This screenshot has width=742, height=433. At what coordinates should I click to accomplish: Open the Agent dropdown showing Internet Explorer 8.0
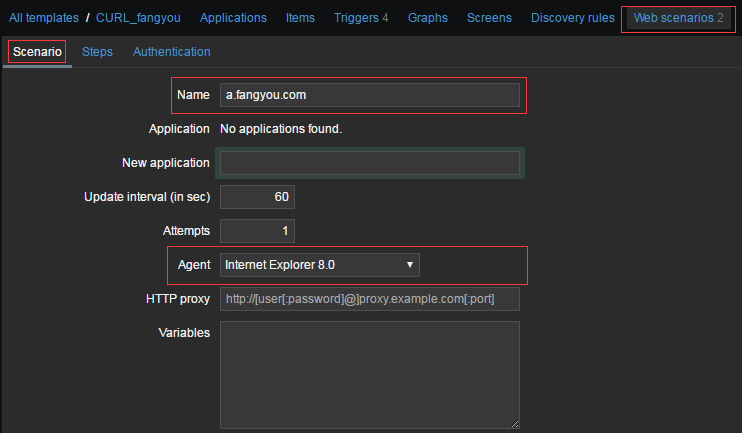tap(320, 265)
